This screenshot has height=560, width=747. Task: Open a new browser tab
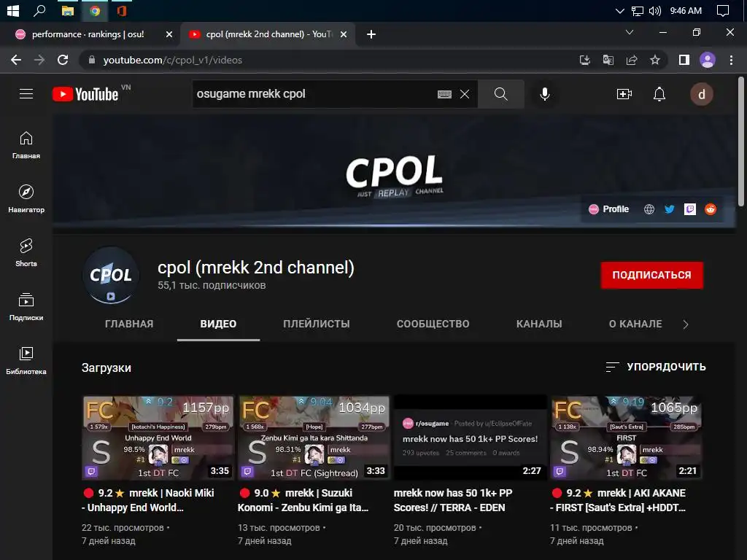pos(371,34)
